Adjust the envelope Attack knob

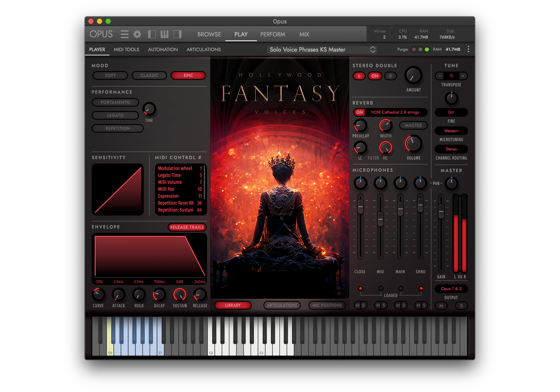[119, 295]
